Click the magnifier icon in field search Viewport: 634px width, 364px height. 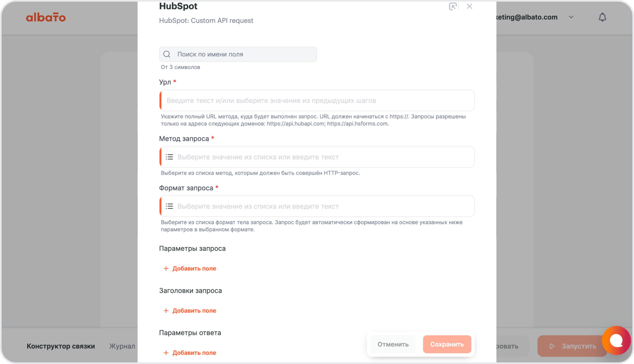click(167, 54)
